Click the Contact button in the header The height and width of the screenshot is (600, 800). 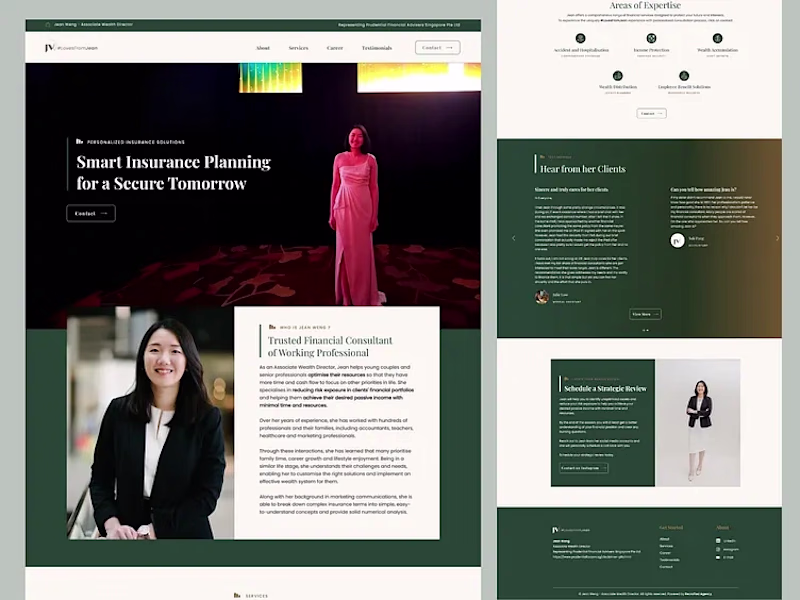[438, 47]
